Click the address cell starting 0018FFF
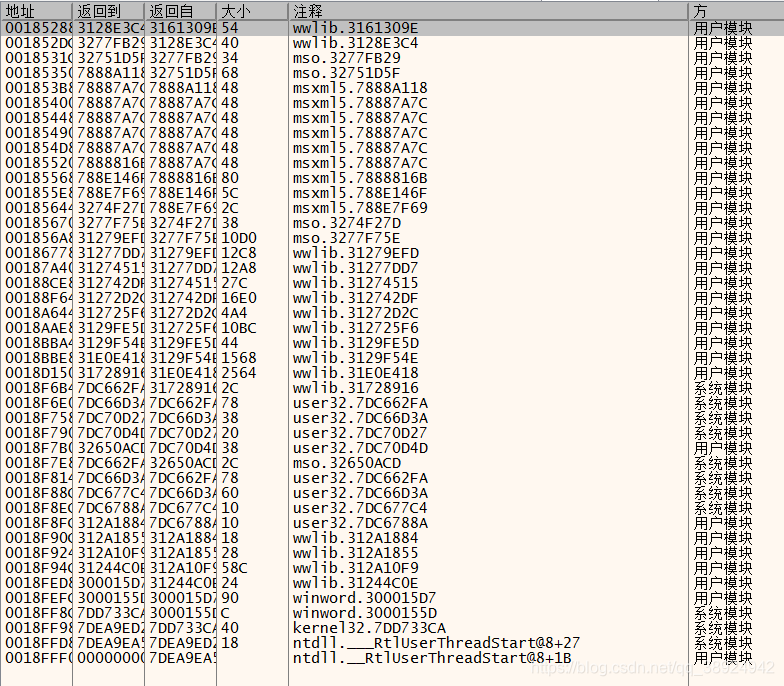 [x=38, y=658]
